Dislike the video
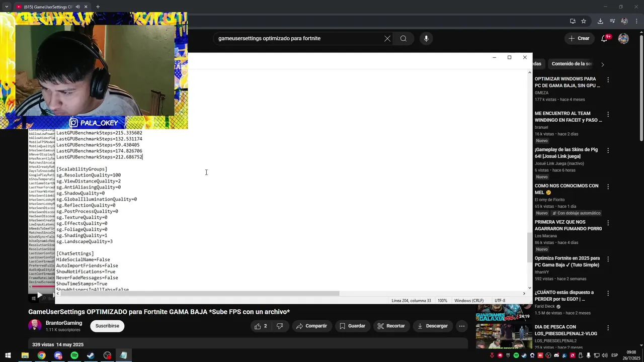 point(280,326)
